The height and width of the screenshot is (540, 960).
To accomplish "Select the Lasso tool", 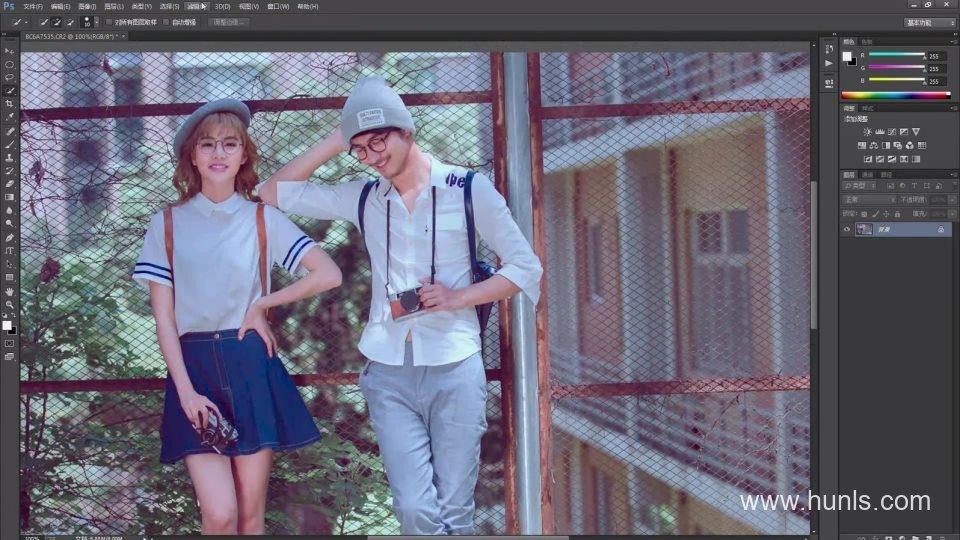I will click(9, 78).
